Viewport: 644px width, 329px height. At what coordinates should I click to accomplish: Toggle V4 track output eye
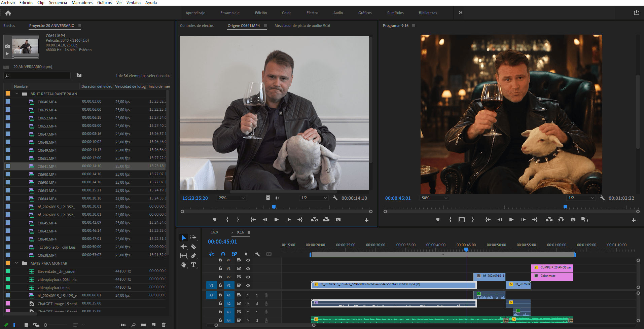(248, 260)
